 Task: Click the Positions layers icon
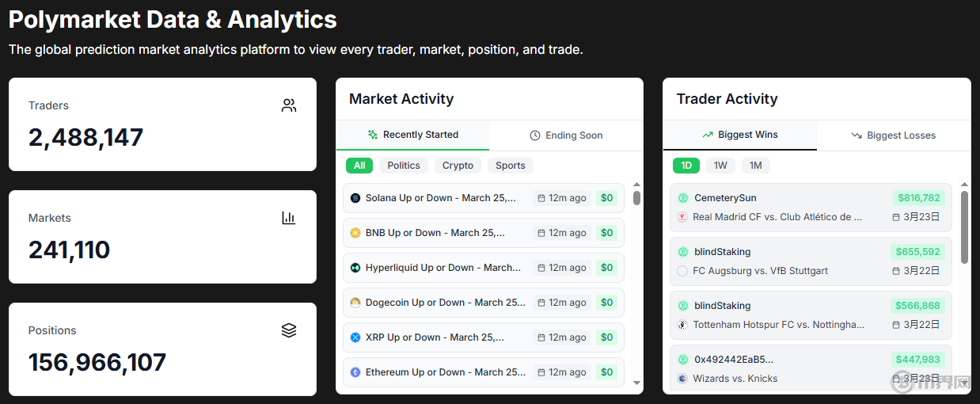click(x=289, y=330)
